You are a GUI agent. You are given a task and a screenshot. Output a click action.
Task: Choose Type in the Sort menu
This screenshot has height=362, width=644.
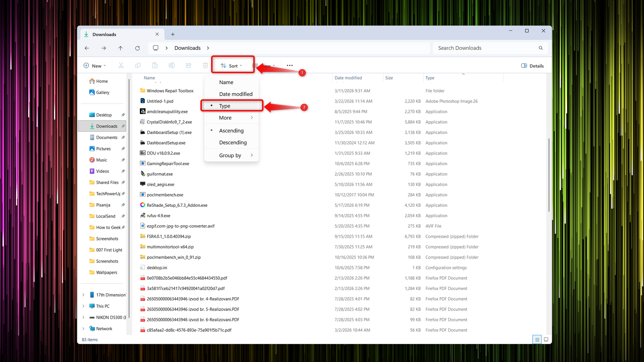click(231, 106)
